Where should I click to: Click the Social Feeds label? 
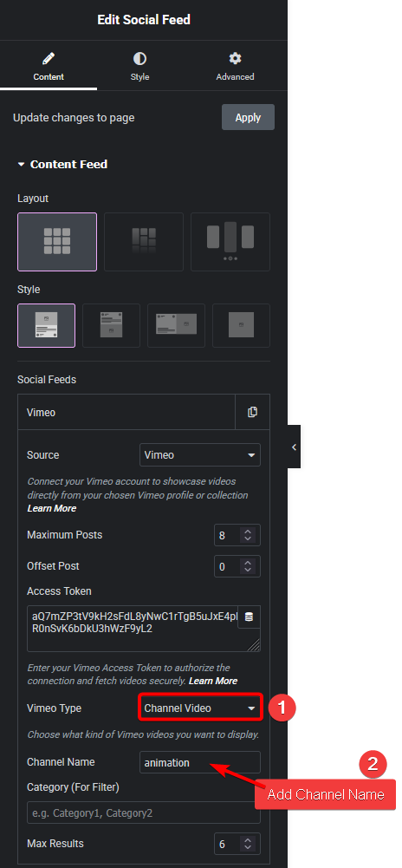47,380
